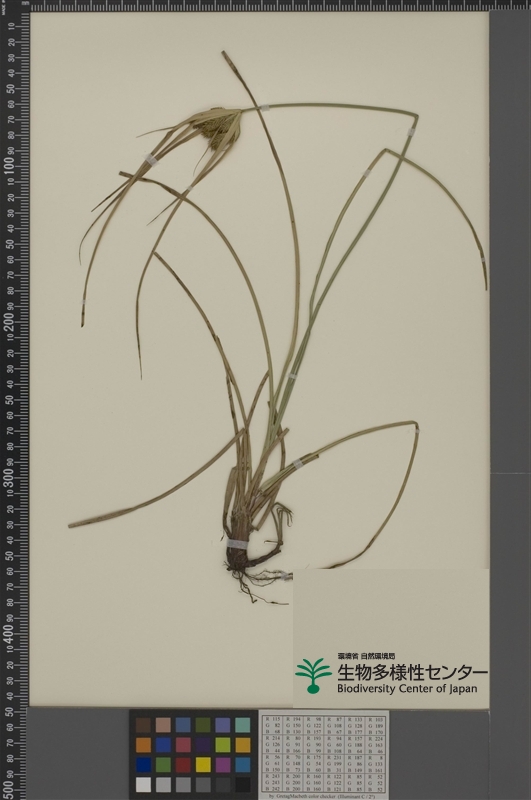The image size is (531, 800).
Task: Click the 500 mark on the ruler
Action: point(9,787)
